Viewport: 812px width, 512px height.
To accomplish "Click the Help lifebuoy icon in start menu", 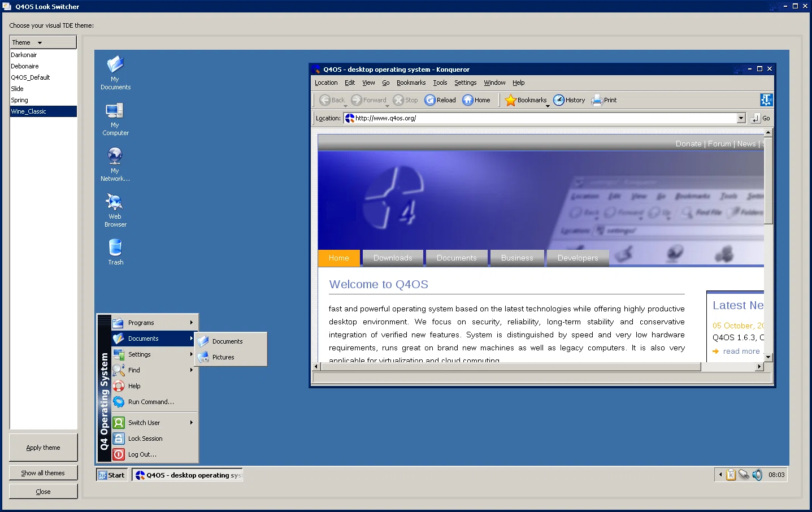I will pyautogui.click(x=118, y=386).
